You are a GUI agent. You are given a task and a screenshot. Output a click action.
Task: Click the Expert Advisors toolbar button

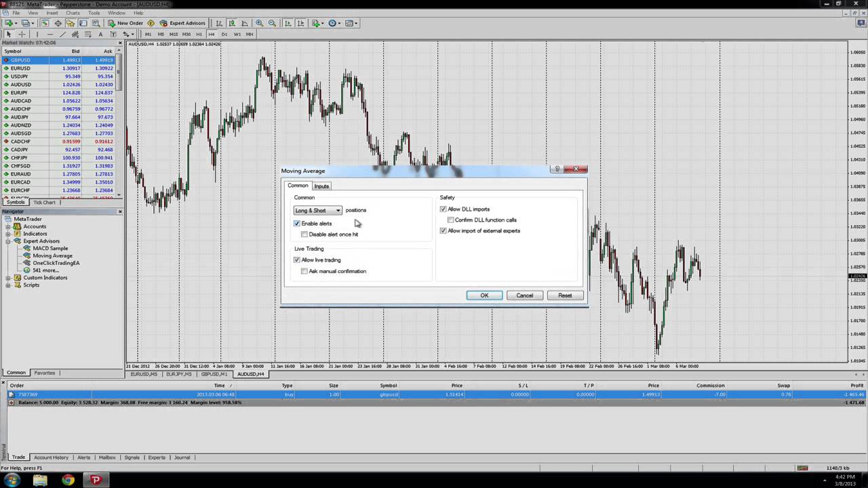182,23
